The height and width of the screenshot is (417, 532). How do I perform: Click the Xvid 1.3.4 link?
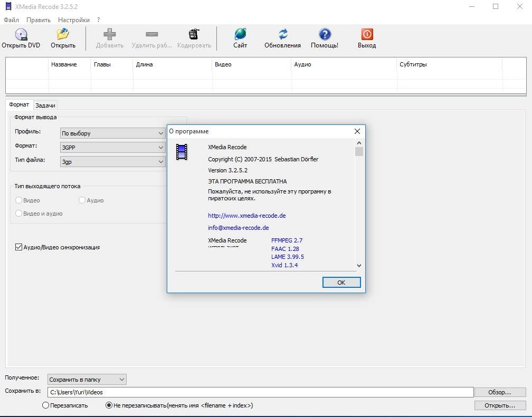284,265
